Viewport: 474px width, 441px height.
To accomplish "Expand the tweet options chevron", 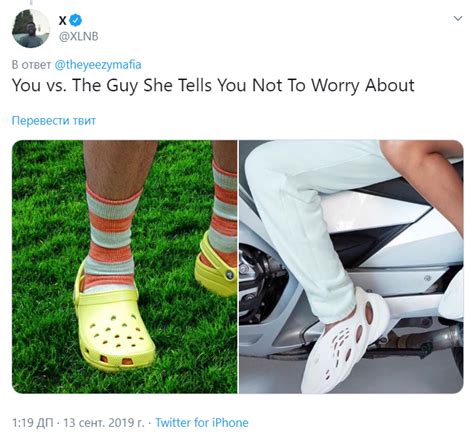I will click(x=458, y=18).
